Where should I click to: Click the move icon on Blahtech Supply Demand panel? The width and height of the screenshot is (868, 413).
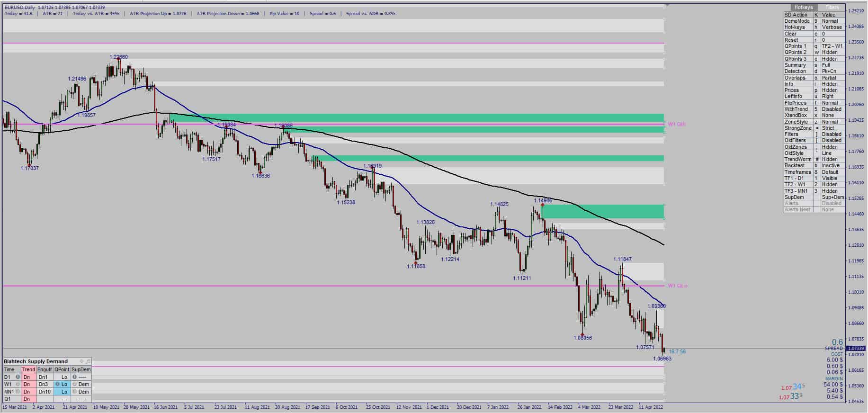(x=81, y=361)
